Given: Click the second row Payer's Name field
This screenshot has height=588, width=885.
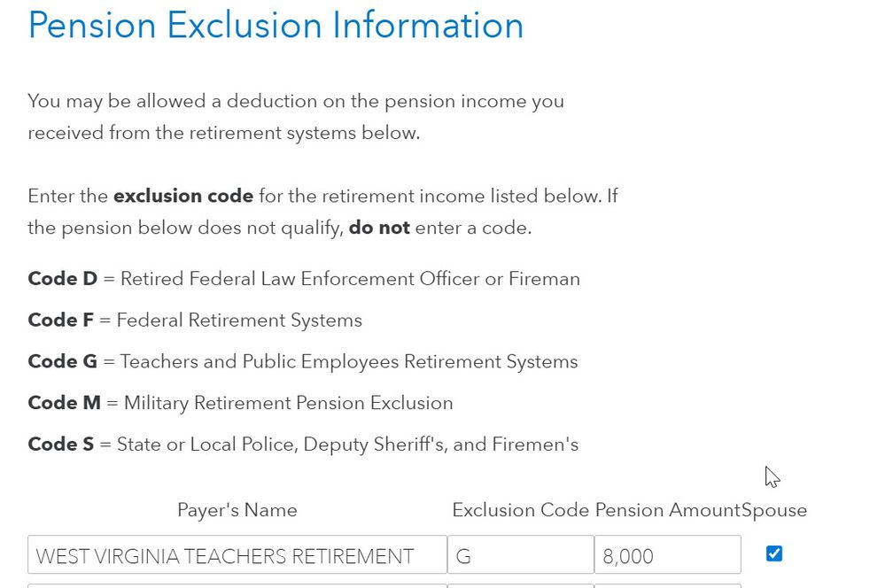Looking at the screenshot, I should [237, 584].
